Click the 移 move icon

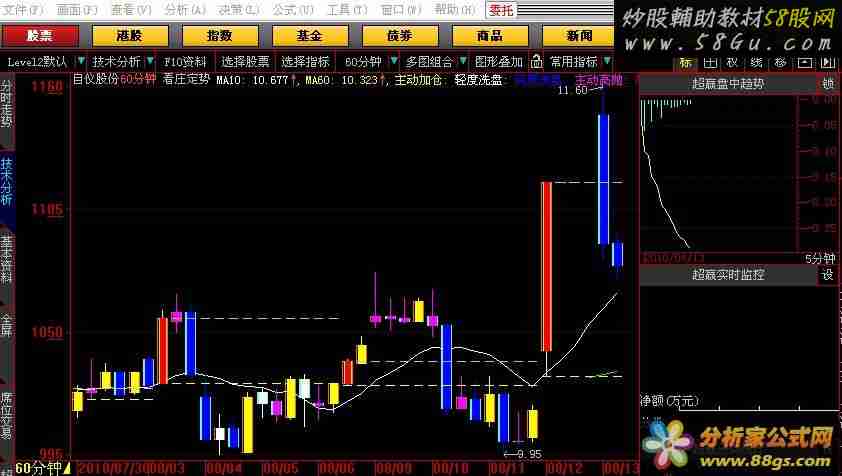[781, 63]
